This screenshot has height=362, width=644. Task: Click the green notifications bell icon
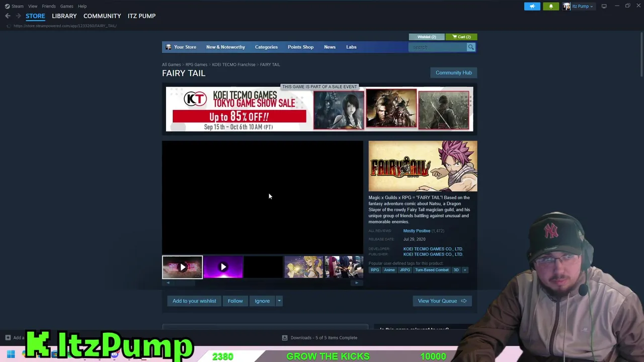[x=551, y=6]
